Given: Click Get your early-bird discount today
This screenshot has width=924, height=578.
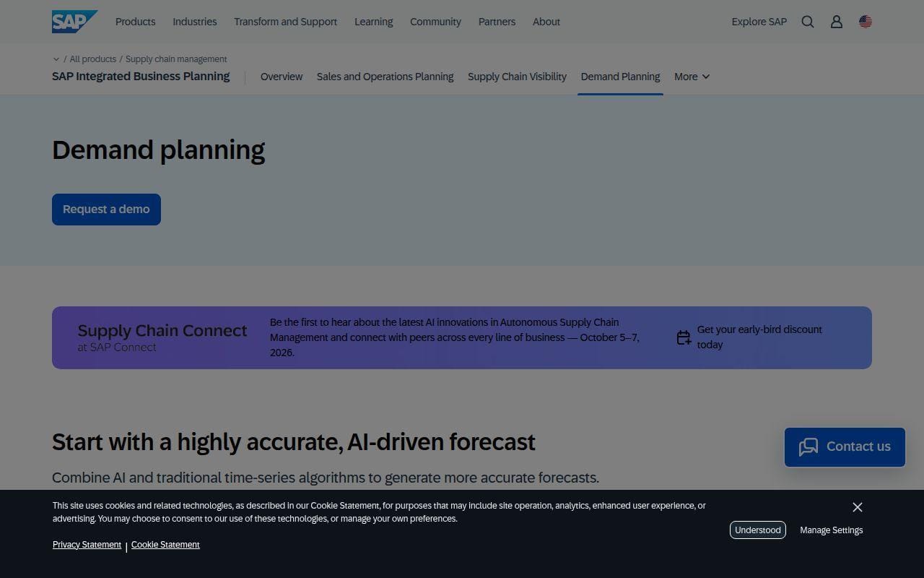Looking at the screenshot, I should tap(759, 337).
